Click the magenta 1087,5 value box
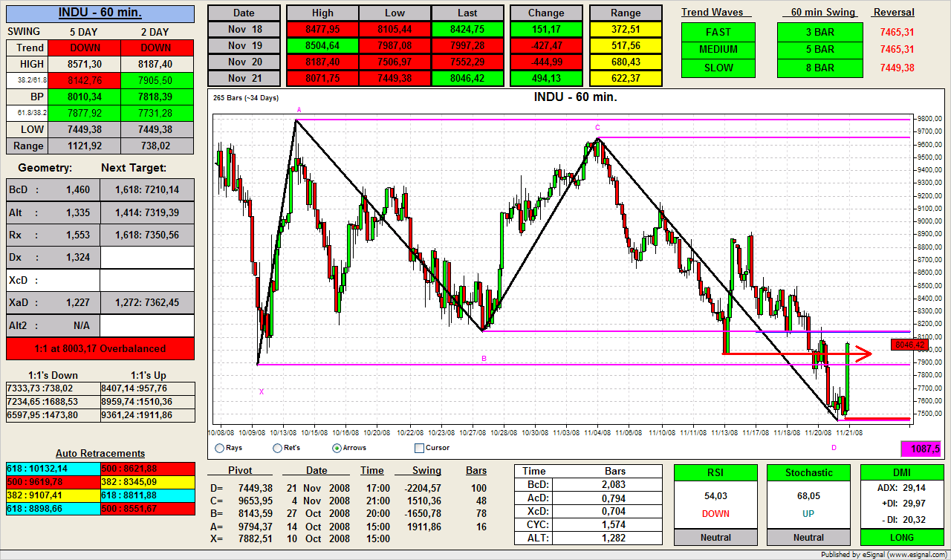 [921, 449]
